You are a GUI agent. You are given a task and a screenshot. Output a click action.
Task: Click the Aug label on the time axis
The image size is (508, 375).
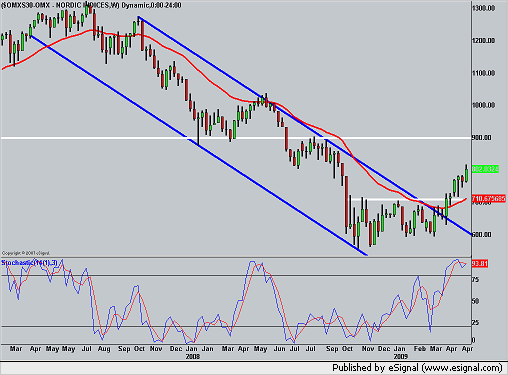coord(104,349)
